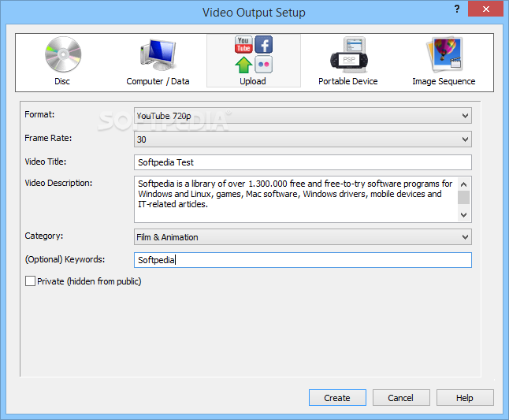Click the Video Description: label
Viewport: 509px width, 420px height.
coord(58,183)
